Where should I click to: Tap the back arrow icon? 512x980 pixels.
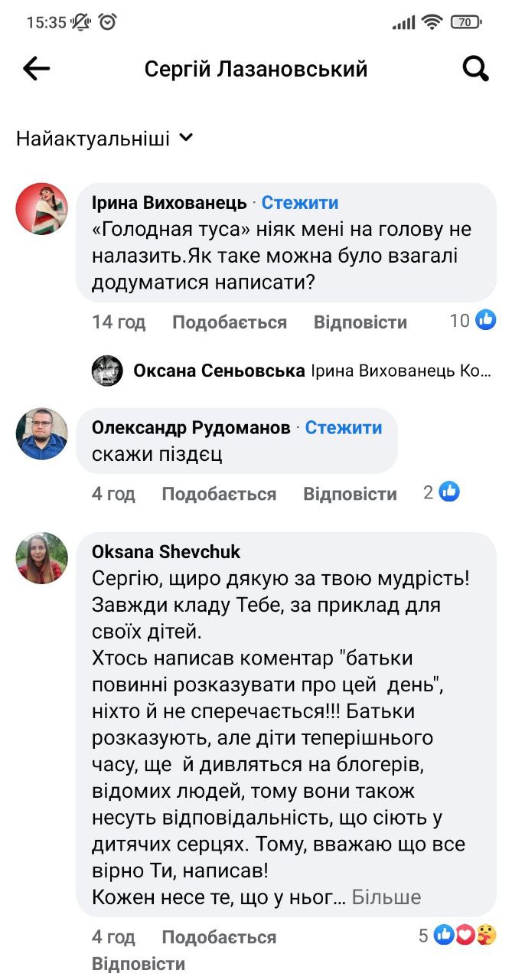point(36,70)
